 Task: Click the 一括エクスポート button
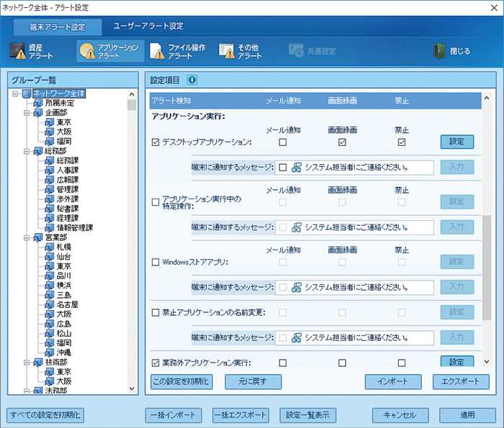point(240,415)
